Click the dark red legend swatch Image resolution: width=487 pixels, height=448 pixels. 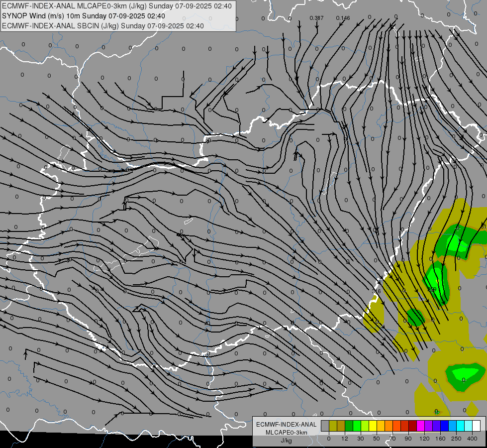413,426
